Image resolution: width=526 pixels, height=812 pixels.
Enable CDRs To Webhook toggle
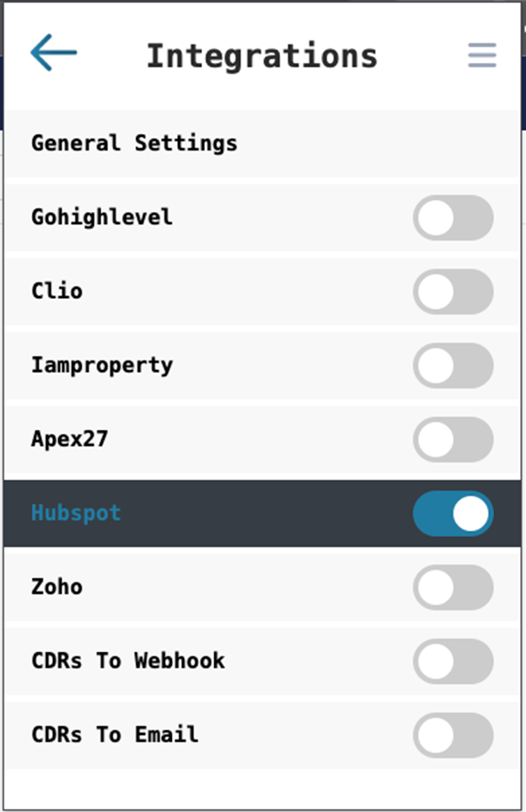tap(453, 661)
